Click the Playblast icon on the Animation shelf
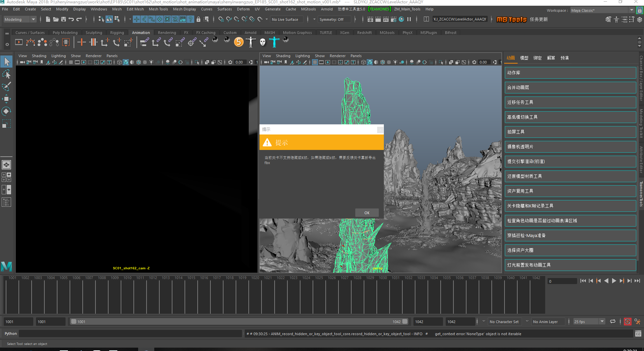644x351 pixels. click(19, 42)
